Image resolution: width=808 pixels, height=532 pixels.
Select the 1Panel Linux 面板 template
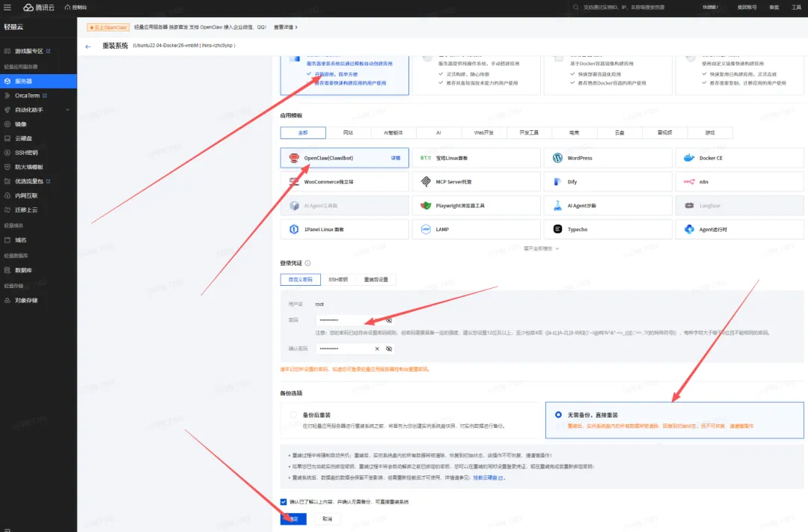[344, 229]
